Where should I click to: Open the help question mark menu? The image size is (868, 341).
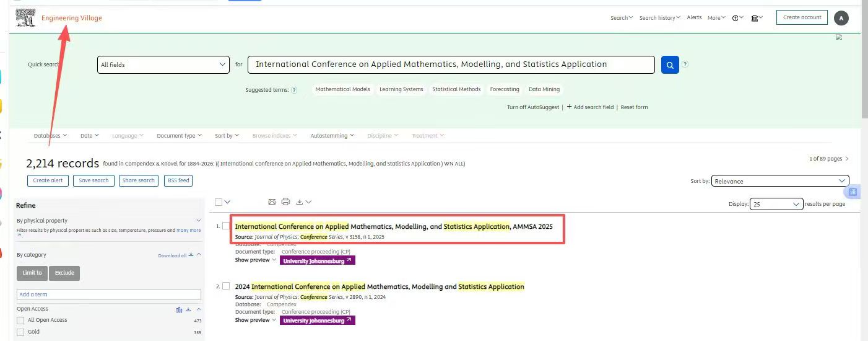click(737, 18)
